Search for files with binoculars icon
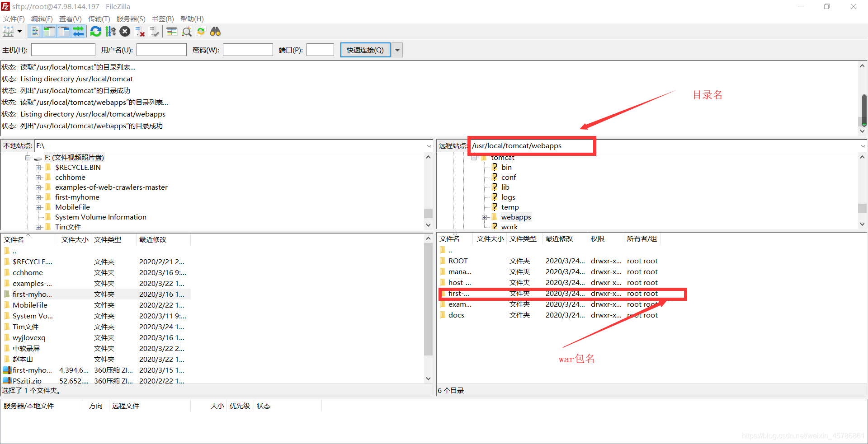This screenshot has width=868, height=444. coord(216,32)
